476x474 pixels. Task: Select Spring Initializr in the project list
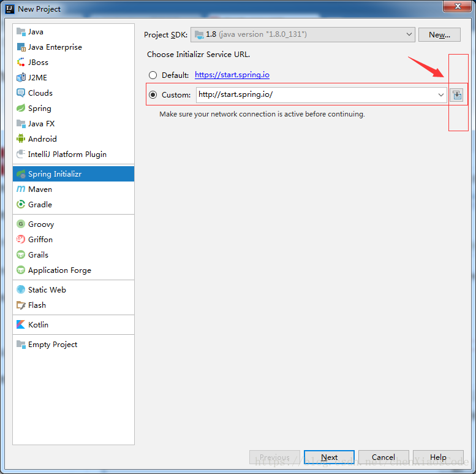[x=74, y=174]
